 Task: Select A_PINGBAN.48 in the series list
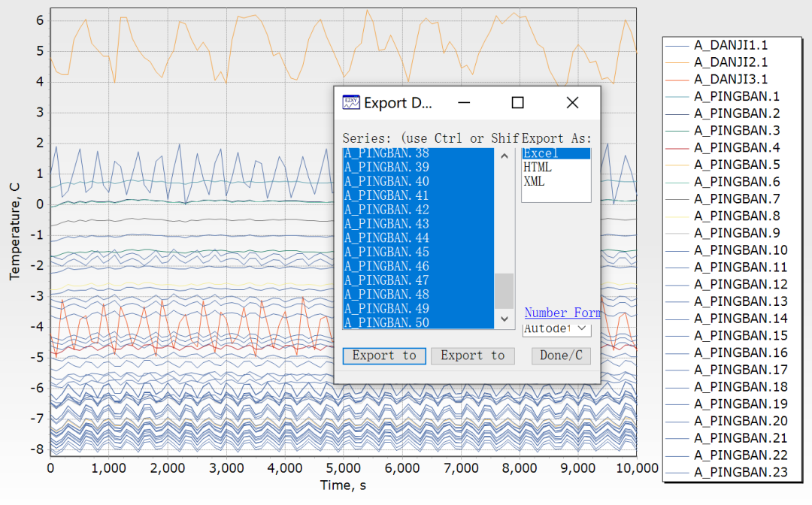pyautogui.click(x=418, y=295)
